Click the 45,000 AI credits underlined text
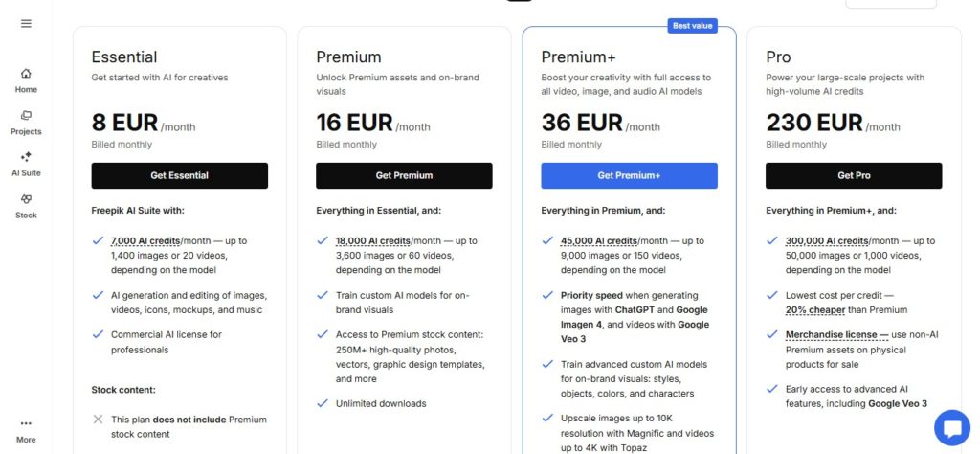The height and width of the screenshot is (454, 980). click(599, 240)
